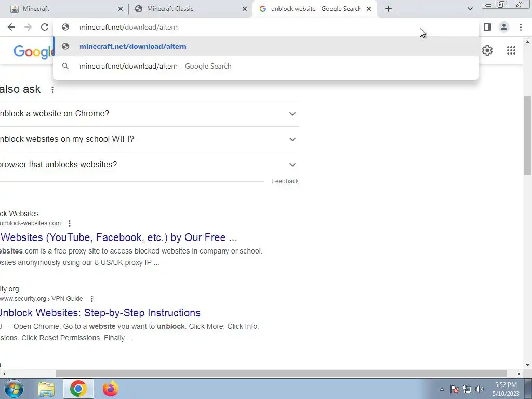Close the Minecraft Classic tab
The image size is (532, 399).
tap(245, 9)
